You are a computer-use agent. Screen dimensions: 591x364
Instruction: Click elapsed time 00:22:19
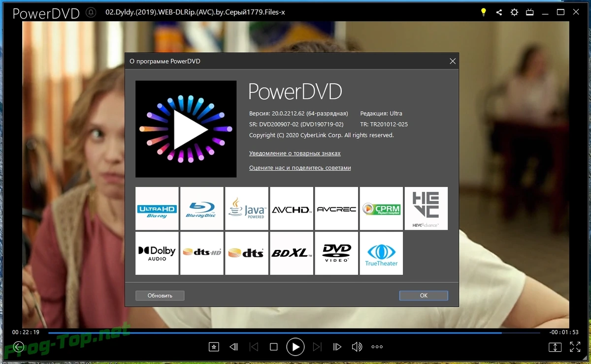click(x=26, y=333)
